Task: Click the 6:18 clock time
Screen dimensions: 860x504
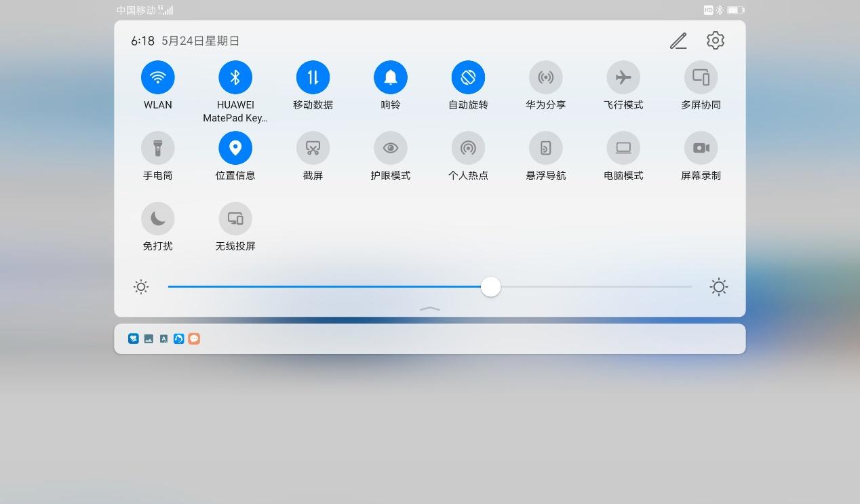Action: pyautogui.click(x=142, y=41)
